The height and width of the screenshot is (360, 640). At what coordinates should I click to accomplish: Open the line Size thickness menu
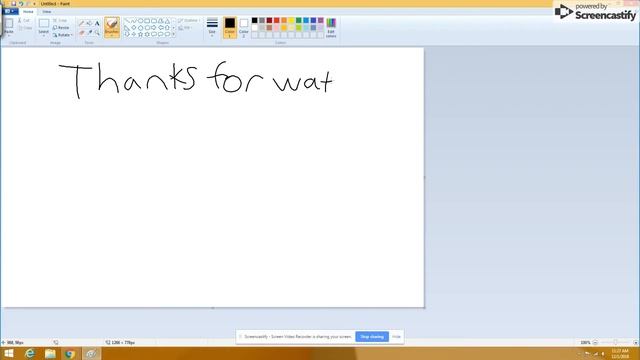[x=212, y=27]
